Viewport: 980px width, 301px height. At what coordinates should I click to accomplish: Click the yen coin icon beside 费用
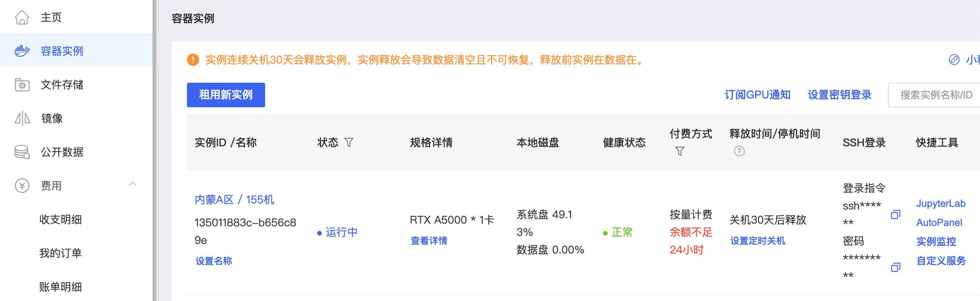[x=22, y=186]
